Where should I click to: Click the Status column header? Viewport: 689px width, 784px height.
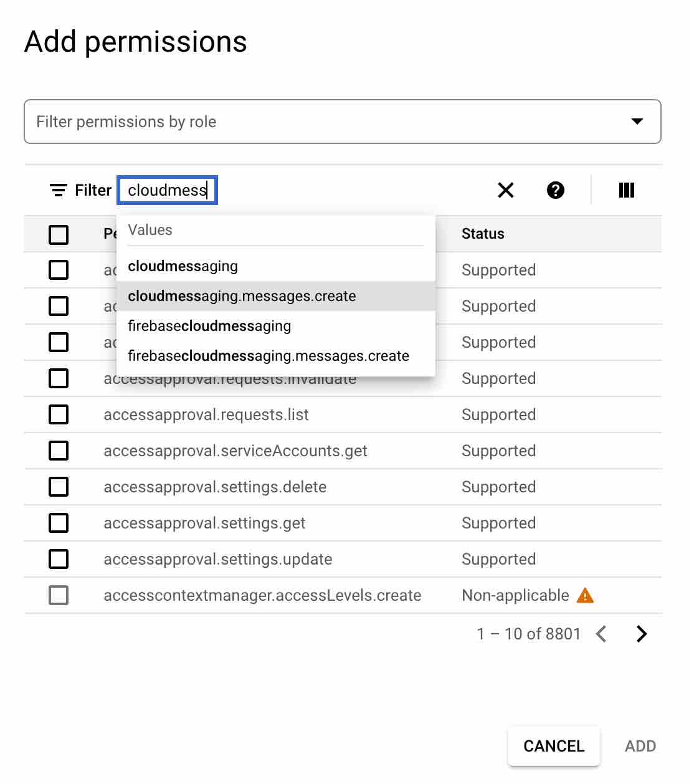(483, 234)
